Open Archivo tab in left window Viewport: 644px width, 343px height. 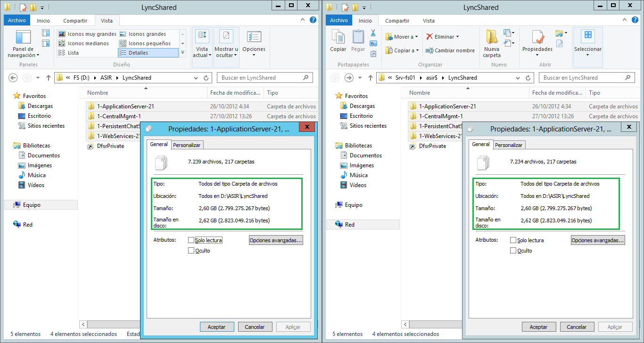17,20
